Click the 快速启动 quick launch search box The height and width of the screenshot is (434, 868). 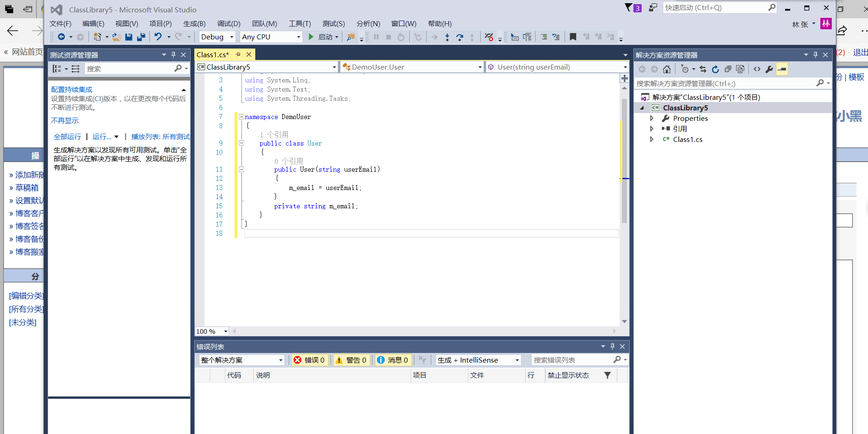tap(720, 8)
